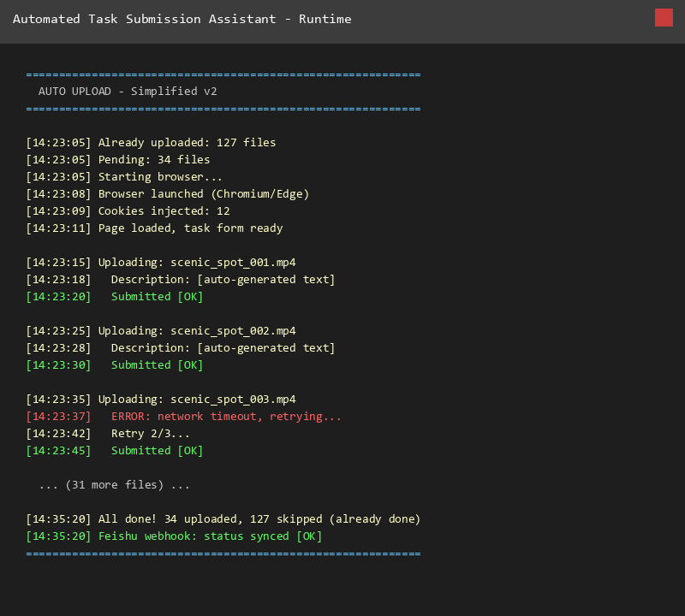The height and width of the screenshot is (616, 685).
Task: Click 'Uploading: scenic_spot_003.mp4' line
Action: pyautogui.click(x=161, y=400)
